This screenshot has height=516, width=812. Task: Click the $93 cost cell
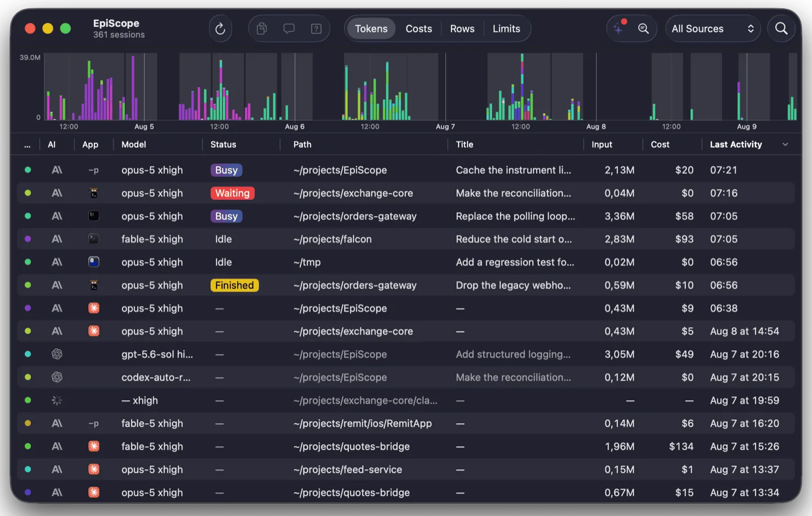(684, 239)
